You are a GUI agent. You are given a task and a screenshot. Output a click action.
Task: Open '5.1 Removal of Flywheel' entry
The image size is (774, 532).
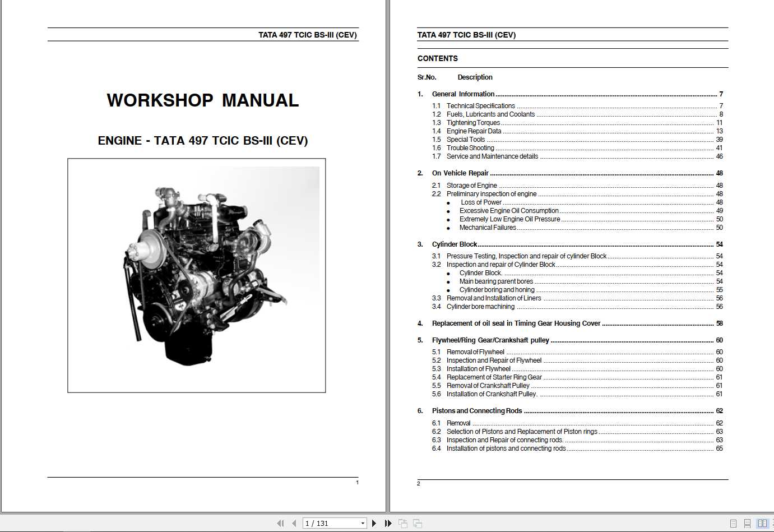pyautogui.click(x=577, y=352)
